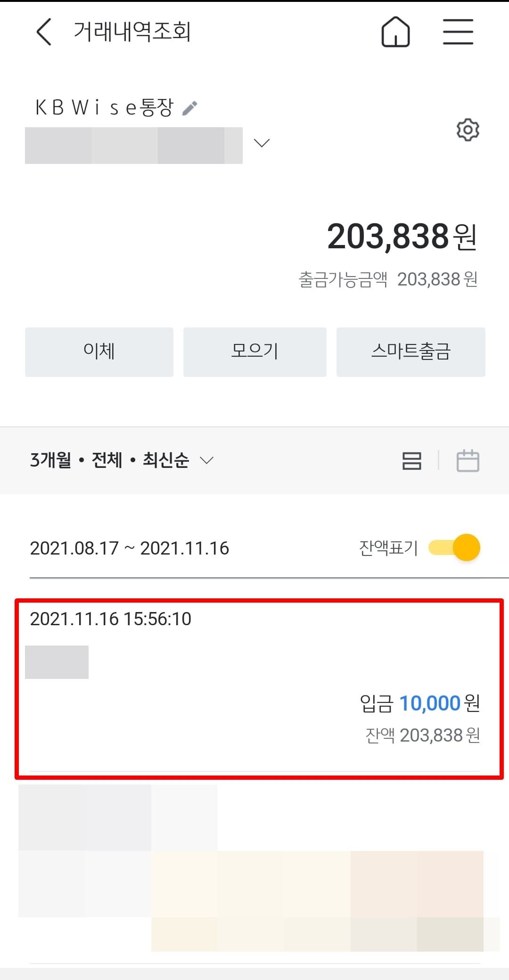
Task: Switch to list view icon
Action: click(x=411, y=460)
